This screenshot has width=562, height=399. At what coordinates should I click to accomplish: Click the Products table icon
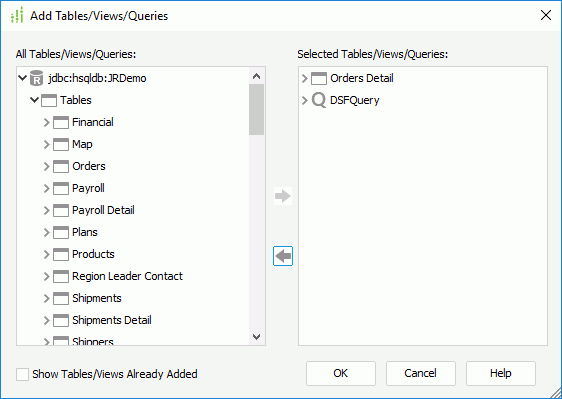pos(61,254)
